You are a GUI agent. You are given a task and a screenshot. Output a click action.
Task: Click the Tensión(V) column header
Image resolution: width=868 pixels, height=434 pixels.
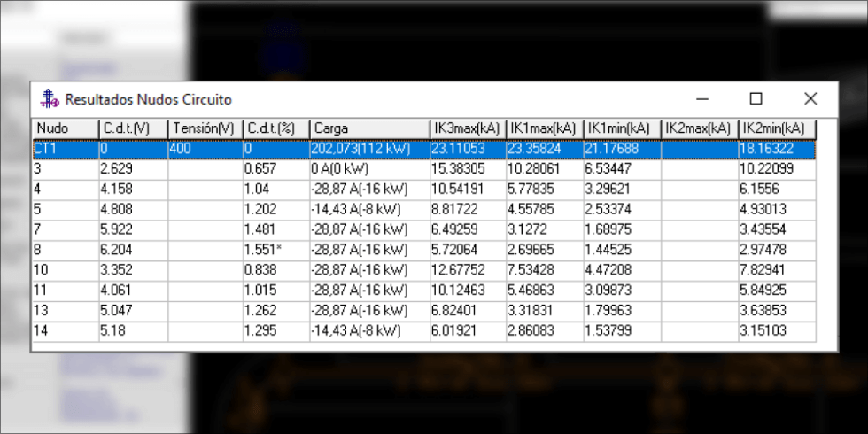click(205, 128)
